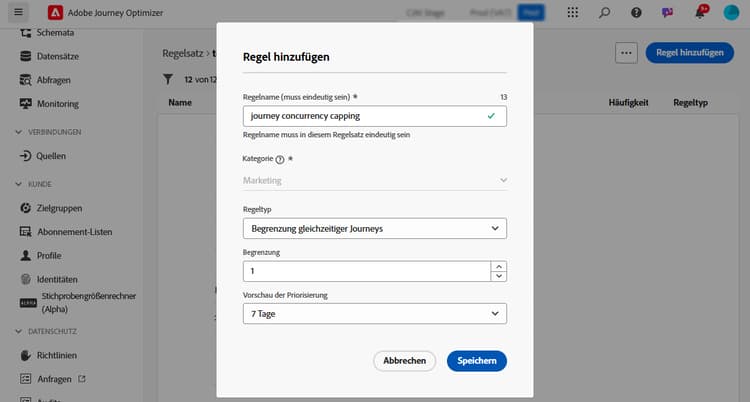Click the Adobe logo icon
The width and height of the screenshot is (750, 402).
pyautogui.click(x=55, y=12)
